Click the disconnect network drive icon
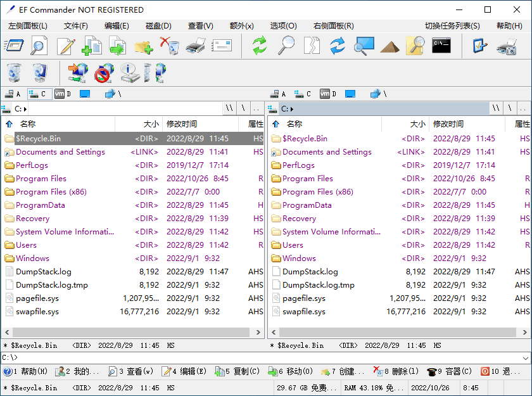The width and height of the screenshot is (532, 396). point(104,73)
